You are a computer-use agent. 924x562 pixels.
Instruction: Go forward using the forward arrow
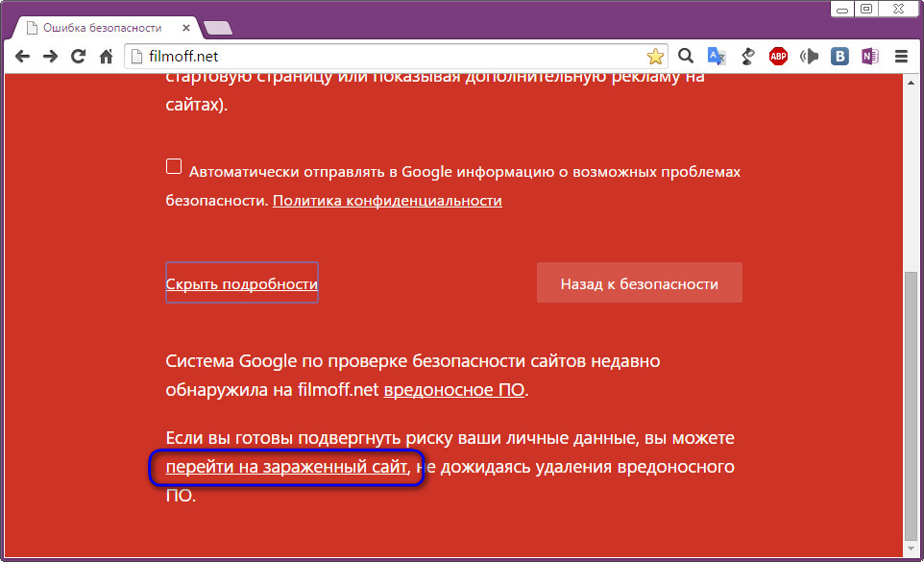(51, 57)
